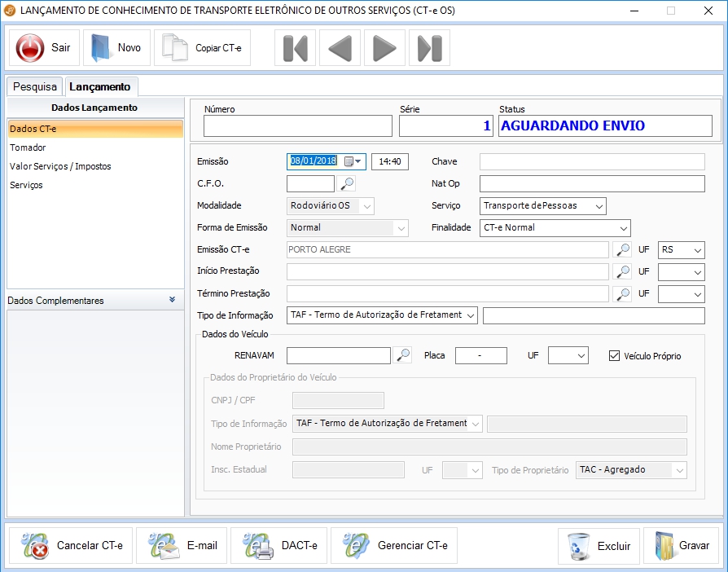Open Início Prestação UF dropdown

coord(681,272)
